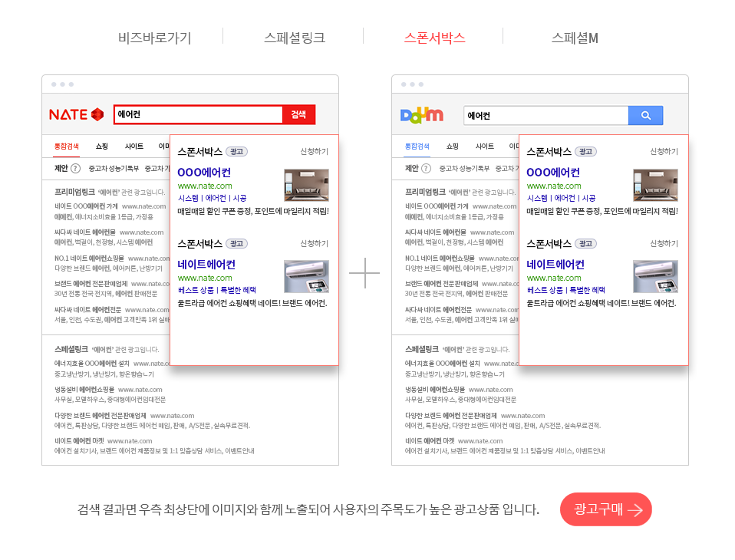
Task: Click www.nate.com under OOO에어컨 in NATE window
Action: point(205,186)
